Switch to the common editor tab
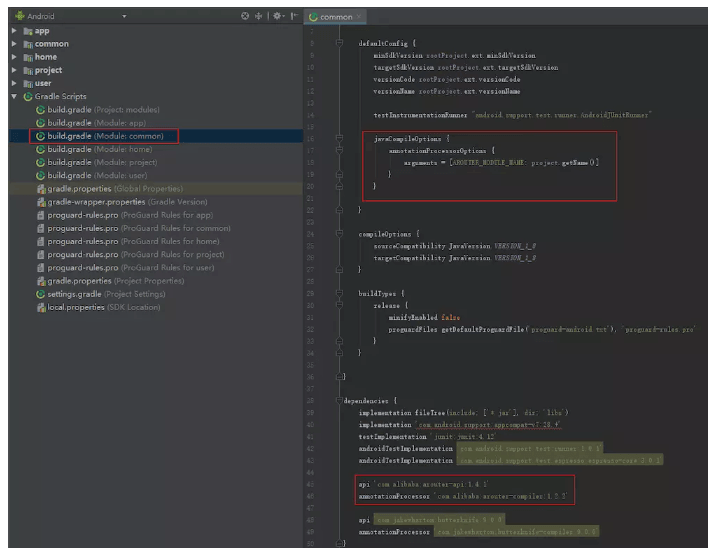This screenshot has width=717, height=557. tap(335, 17)
